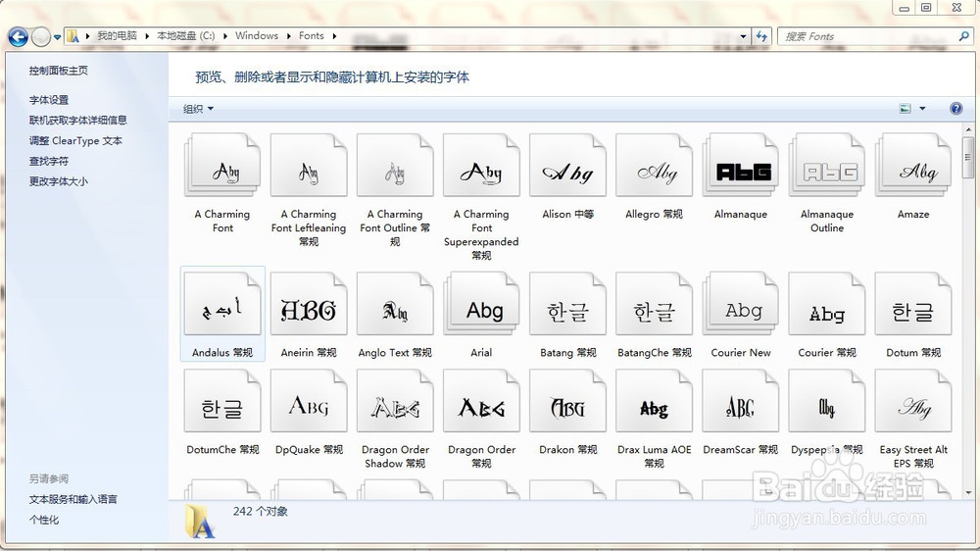Select the Drakon font icon
Viewport: 980px width, 551px height.
click(567, 401)
